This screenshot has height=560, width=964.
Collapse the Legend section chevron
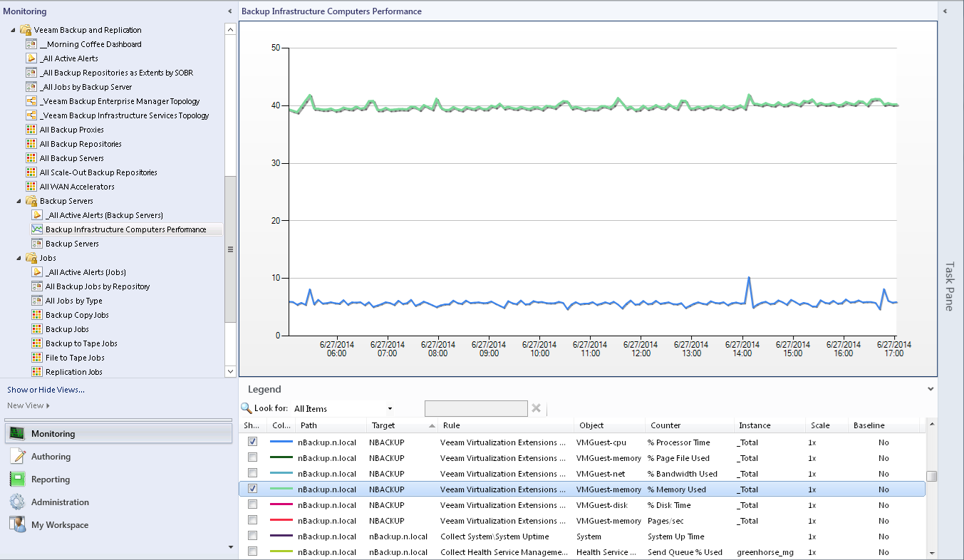pos(930,389)
